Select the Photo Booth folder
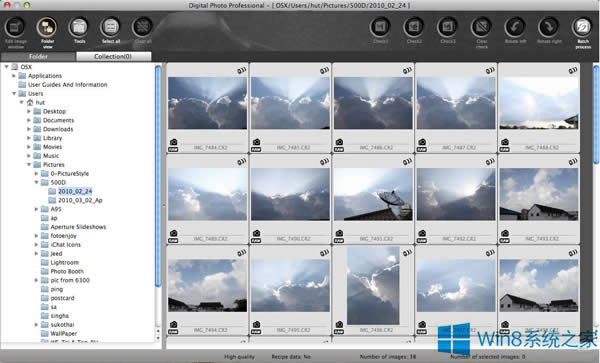 point(67,271)
